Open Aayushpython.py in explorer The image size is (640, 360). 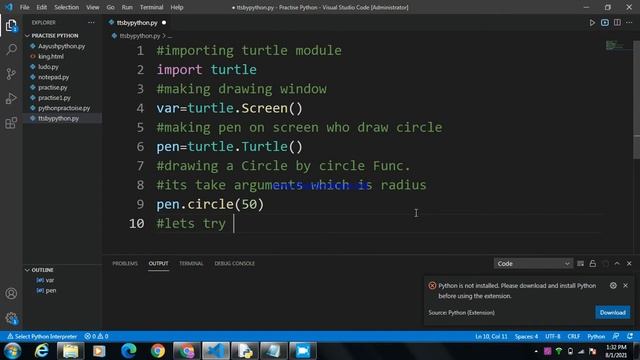coord(62,46)
